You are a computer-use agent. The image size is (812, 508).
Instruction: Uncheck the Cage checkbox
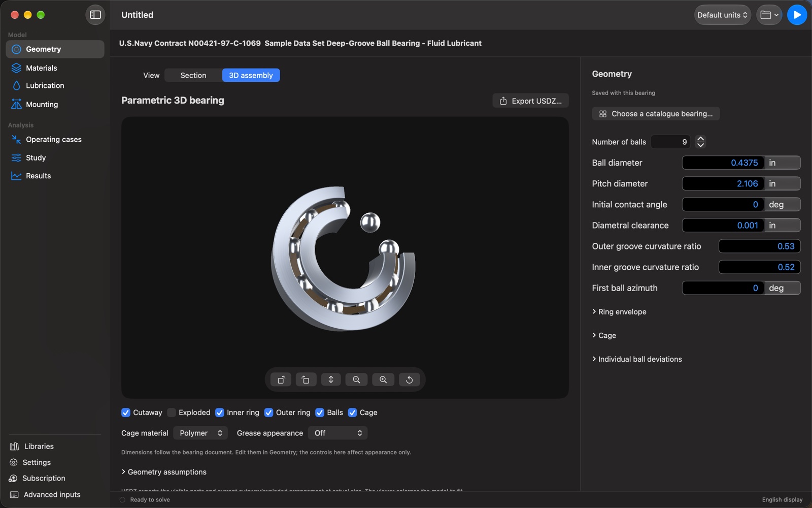[352, 412]
